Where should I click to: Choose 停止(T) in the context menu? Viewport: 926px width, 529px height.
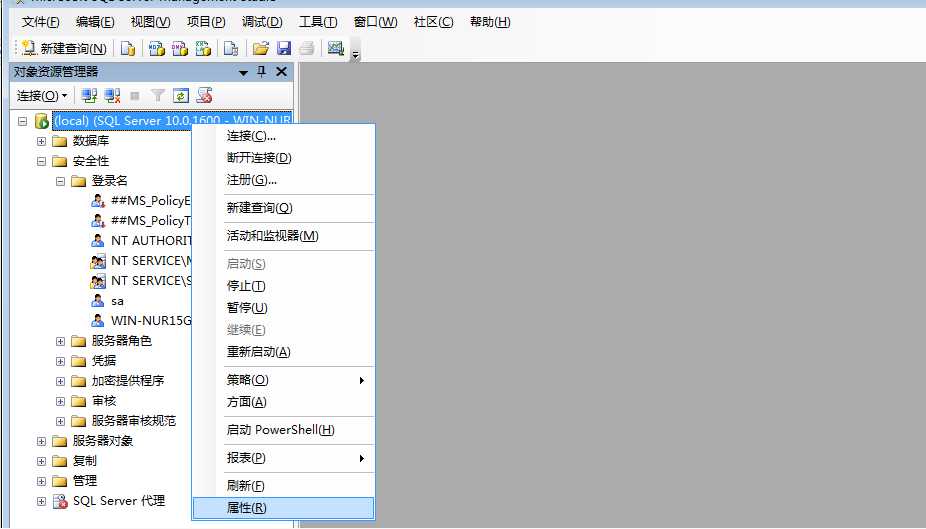(x=283, y=286)
